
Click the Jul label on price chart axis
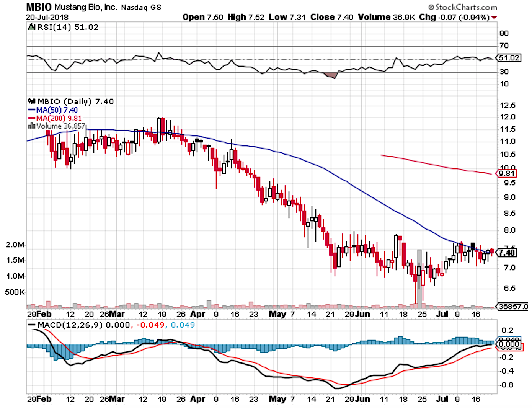pyautogui.click(x=442, y=314)
